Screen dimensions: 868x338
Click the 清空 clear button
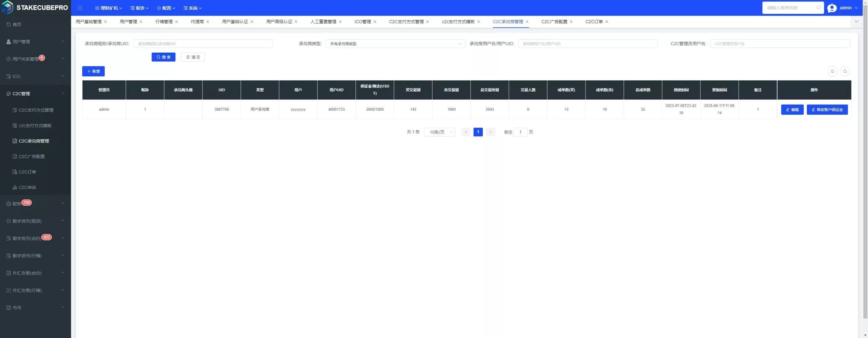click(193, 57)
